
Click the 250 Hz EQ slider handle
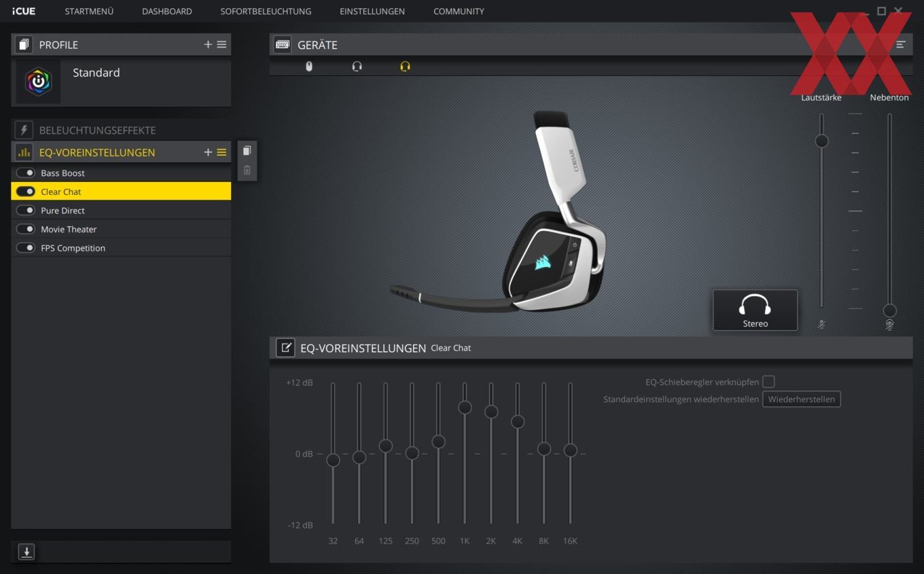click(x=412, y=452)
